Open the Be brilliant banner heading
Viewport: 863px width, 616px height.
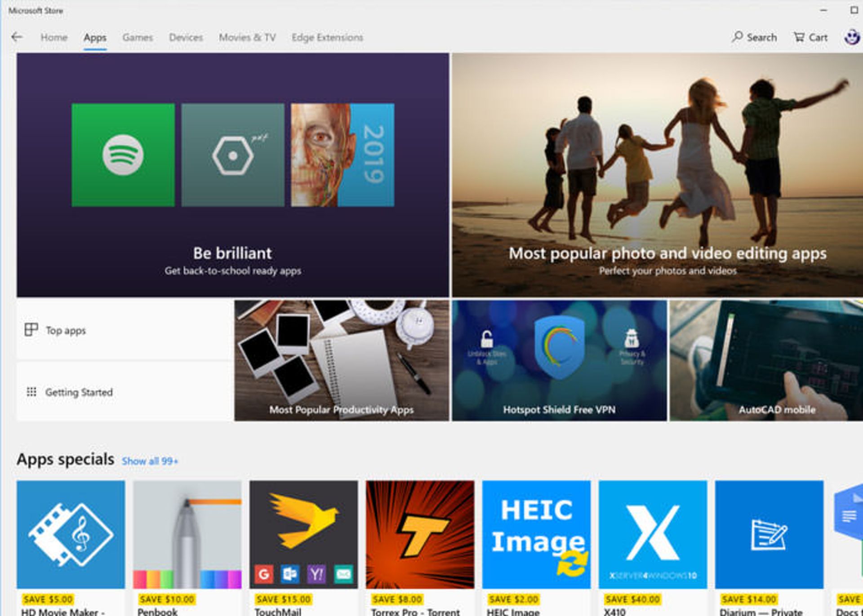coord(232,253)
